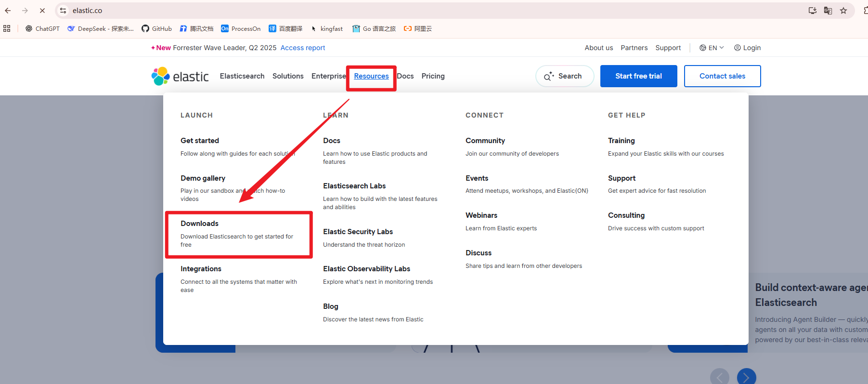
Task: Open the GitHub bookmark
Action: (156, 28)
